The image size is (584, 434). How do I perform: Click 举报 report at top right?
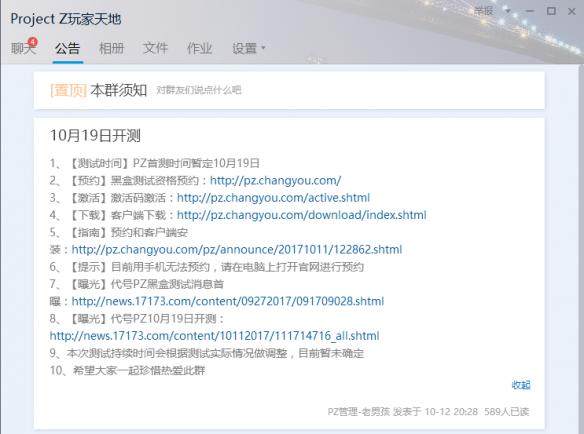[x=484, y=11]
